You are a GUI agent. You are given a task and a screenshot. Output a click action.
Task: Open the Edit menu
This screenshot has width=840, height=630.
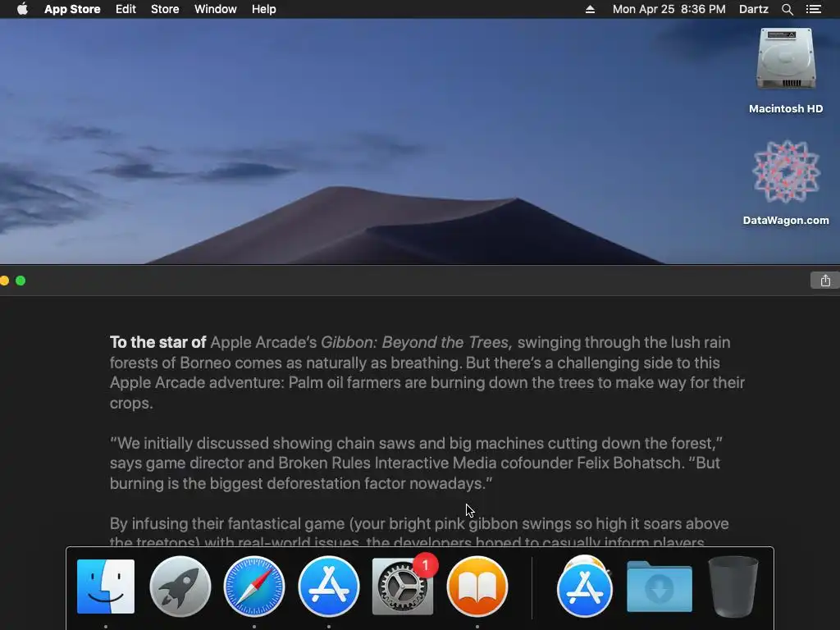(126, 9)
